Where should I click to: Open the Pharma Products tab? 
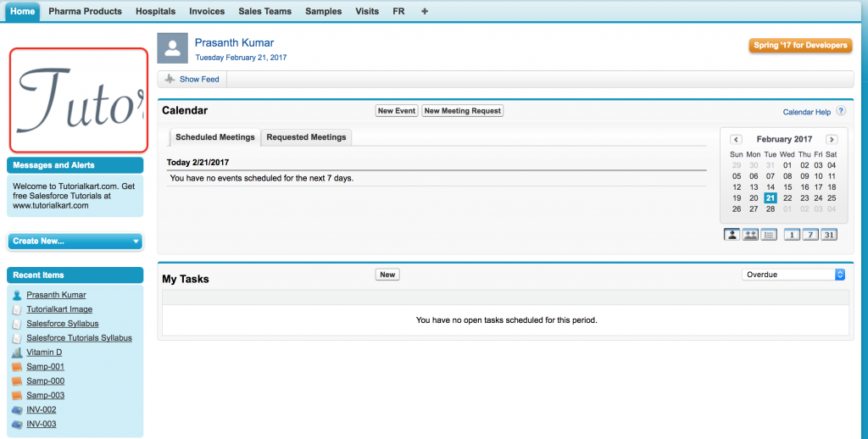(x=86, y=11)
